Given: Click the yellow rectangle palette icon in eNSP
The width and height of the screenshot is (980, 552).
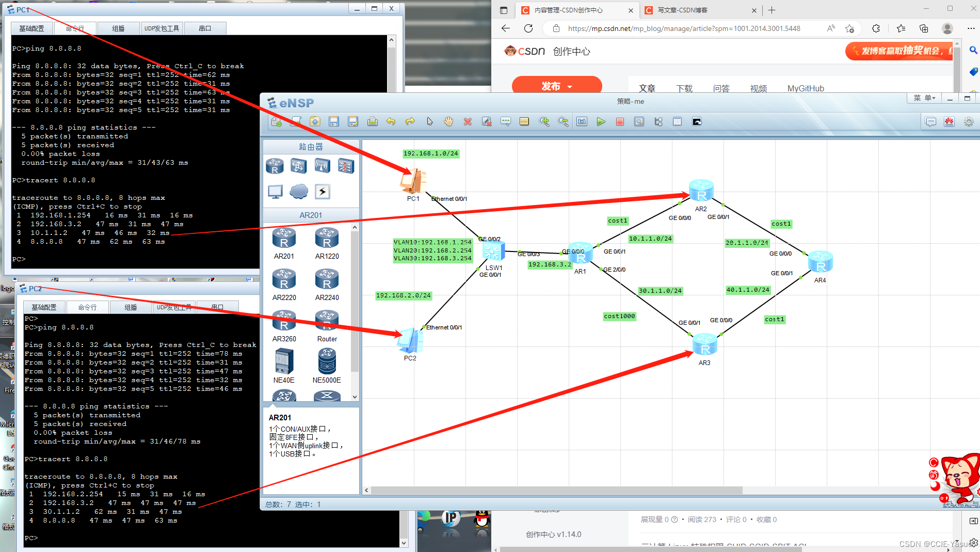Looking at the screenshot, I should (524, 122).
